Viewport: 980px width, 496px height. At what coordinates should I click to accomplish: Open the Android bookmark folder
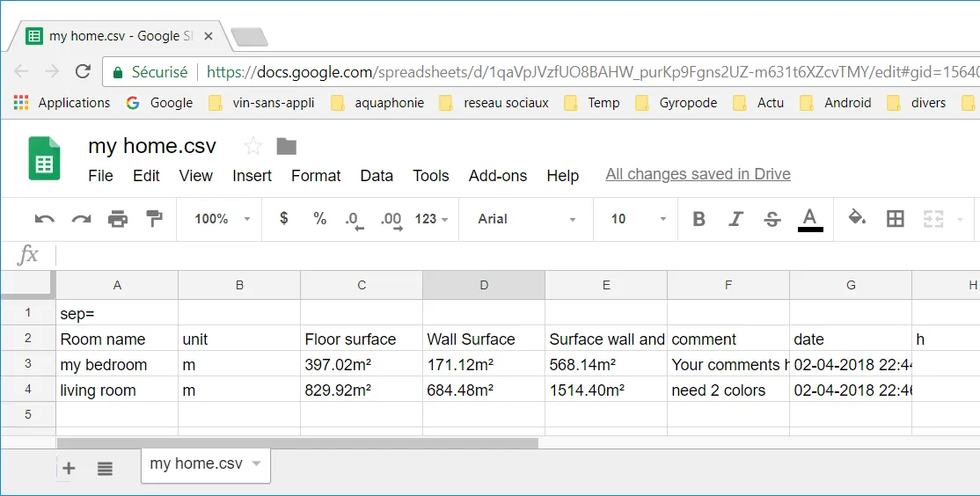(836, 102)
